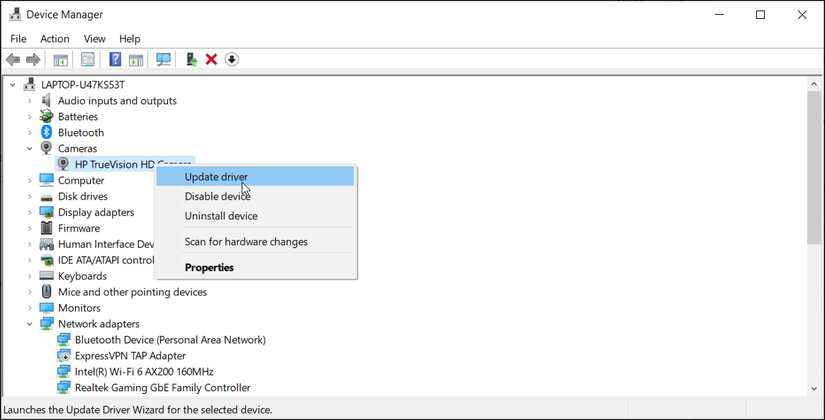
Task: Click the ExpressVPN TAP Adapter device icon
Action: tap(63, 355)
